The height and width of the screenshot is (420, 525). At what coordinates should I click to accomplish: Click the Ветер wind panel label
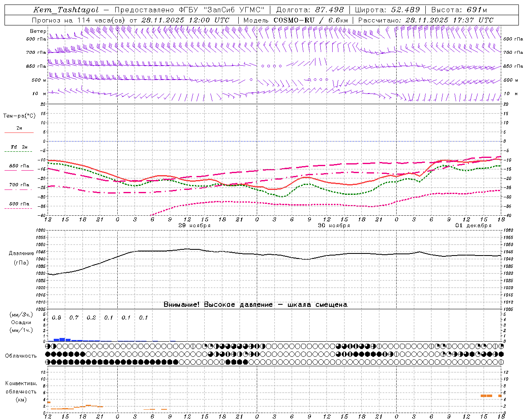point(38,31)
